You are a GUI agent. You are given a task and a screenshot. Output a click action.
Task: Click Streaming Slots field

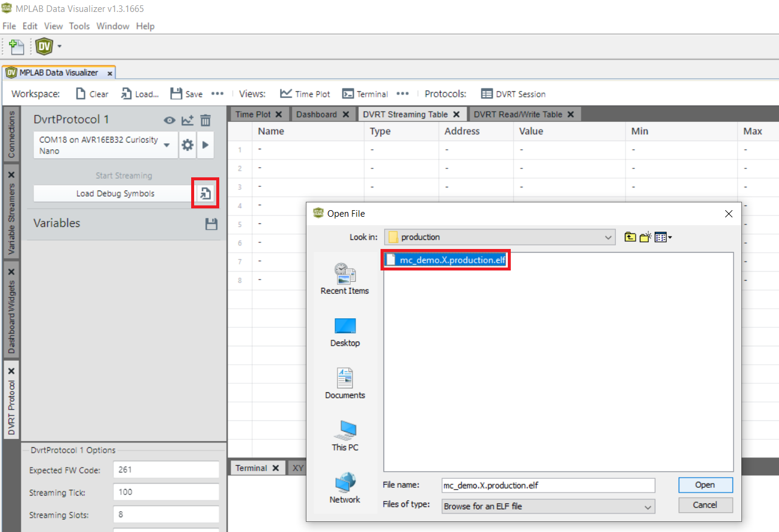pos(166,515)
